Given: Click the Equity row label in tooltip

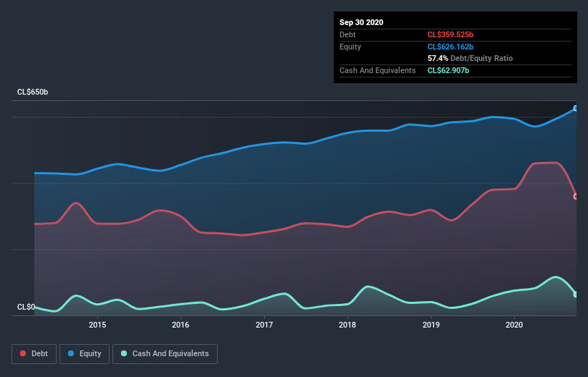Looking at the screenshot, I should [350, 47].
